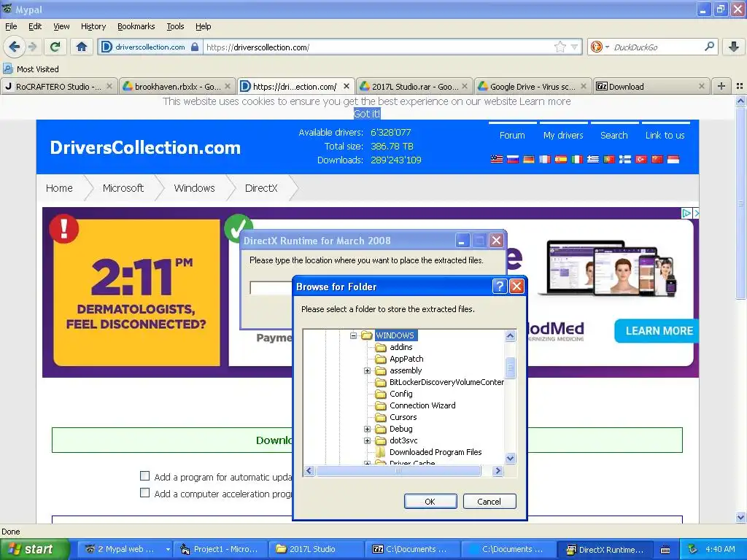Open the Downloads arrow icon
747x560 pixels.
click(x=734, y=47)
